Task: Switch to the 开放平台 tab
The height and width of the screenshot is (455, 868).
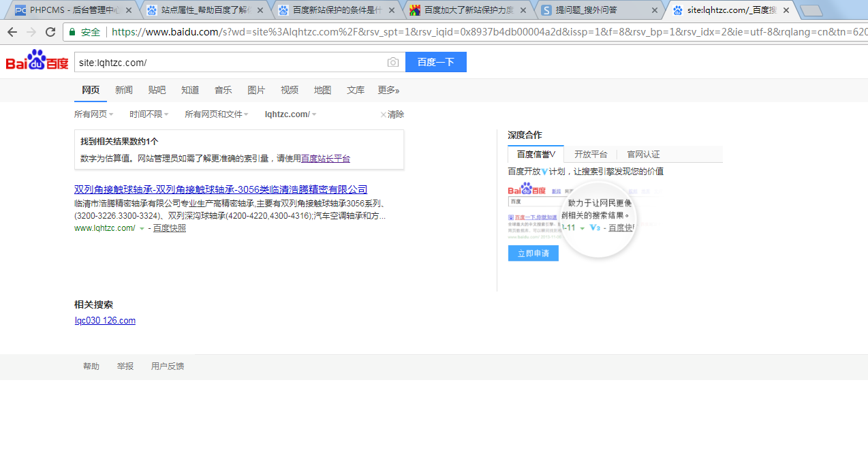Action: [x=591, y=155]
